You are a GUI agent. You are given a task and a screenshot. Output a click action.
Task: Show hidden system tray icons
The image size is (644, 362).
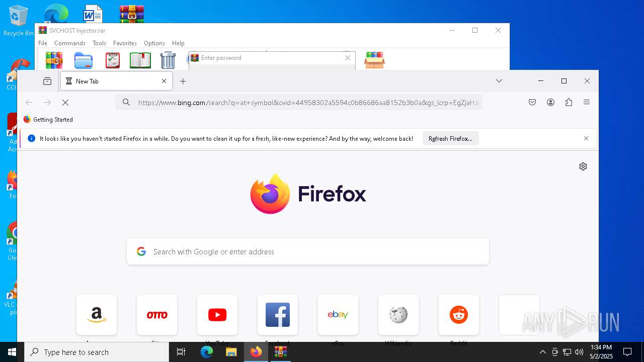[x=542, y=352]
